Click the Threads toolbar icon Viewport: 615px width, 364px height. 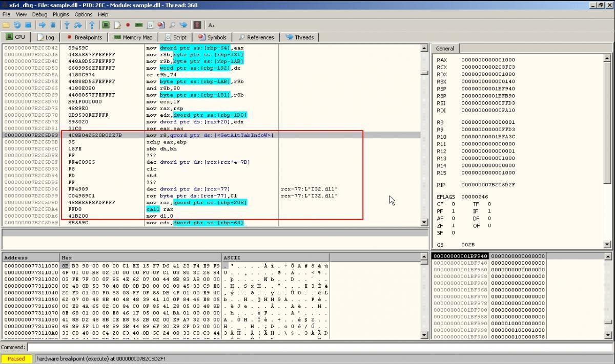183,25
